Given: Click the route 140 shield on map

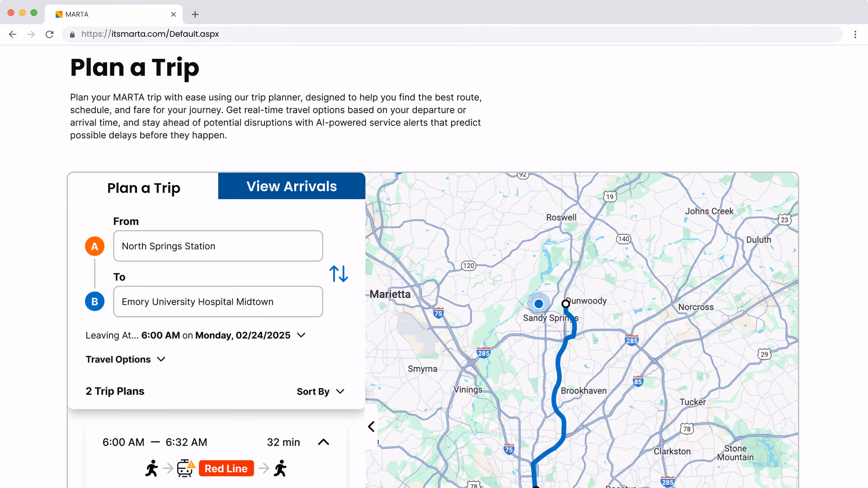Looking at the screenshot, I should pos(623,239).
